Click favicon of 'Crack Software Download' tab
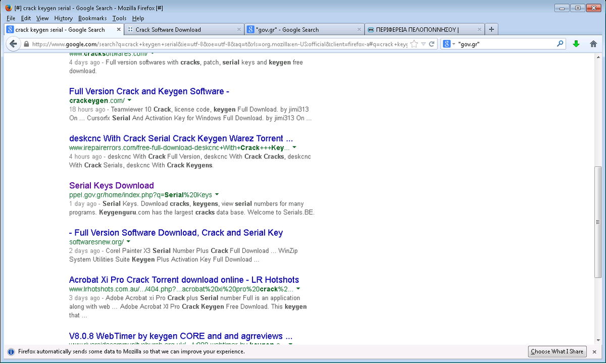 coord(130,30)
